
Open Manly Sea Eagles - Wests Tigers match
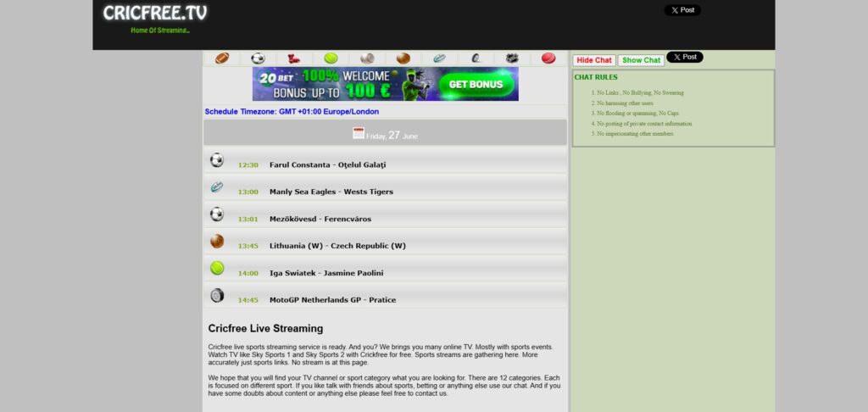click(331, 192)
